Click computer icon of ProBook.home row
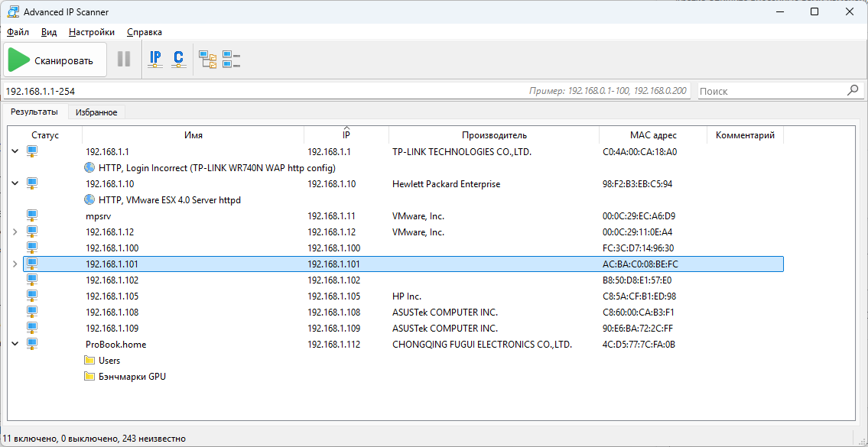The width and height of the screenshot is (868, 447). click(x=32, y=344)
